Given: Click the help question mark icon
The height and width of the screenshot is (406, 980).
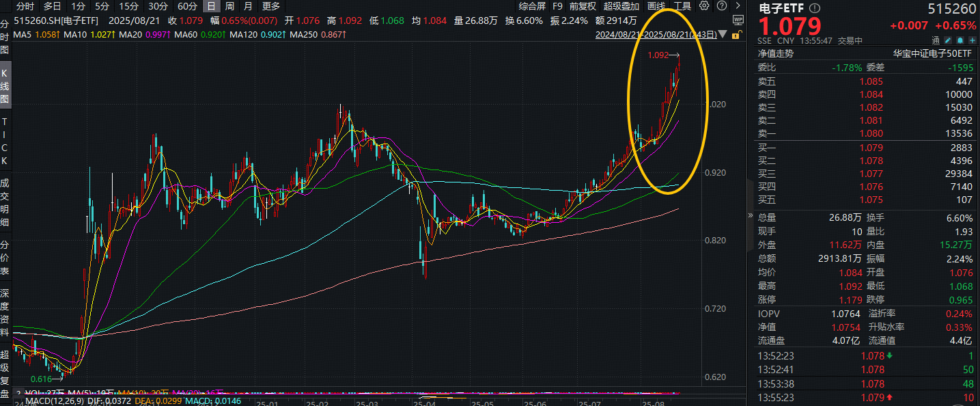Looking at the screenshot, I should pos(721,6).
